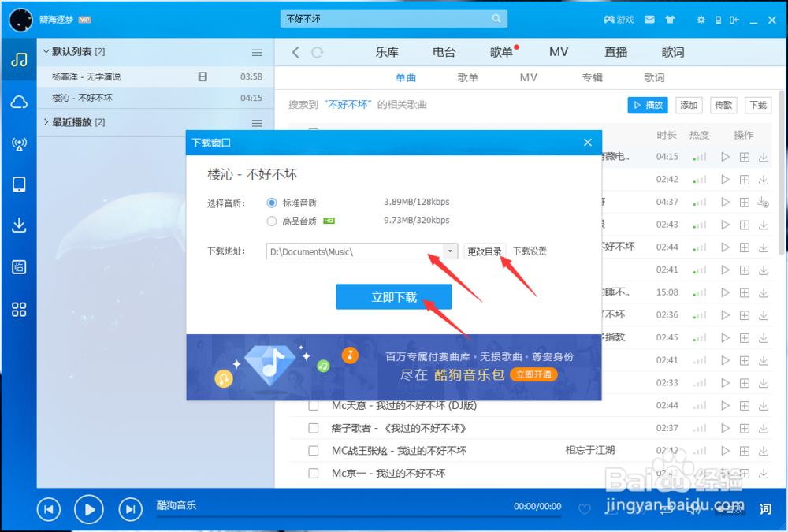Screen dimensions: 788x532
Task: Check the Mc京一 song checkbox
Action: tap(313, 473)
